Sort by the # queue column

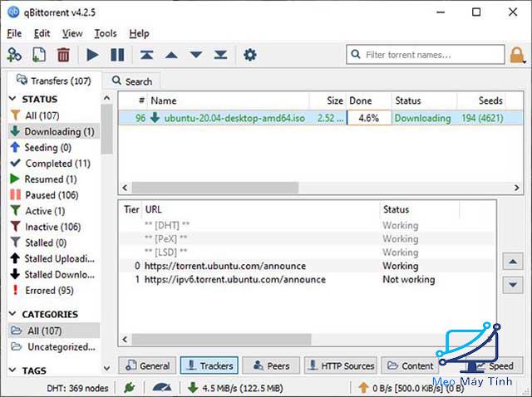click(133, 100)
